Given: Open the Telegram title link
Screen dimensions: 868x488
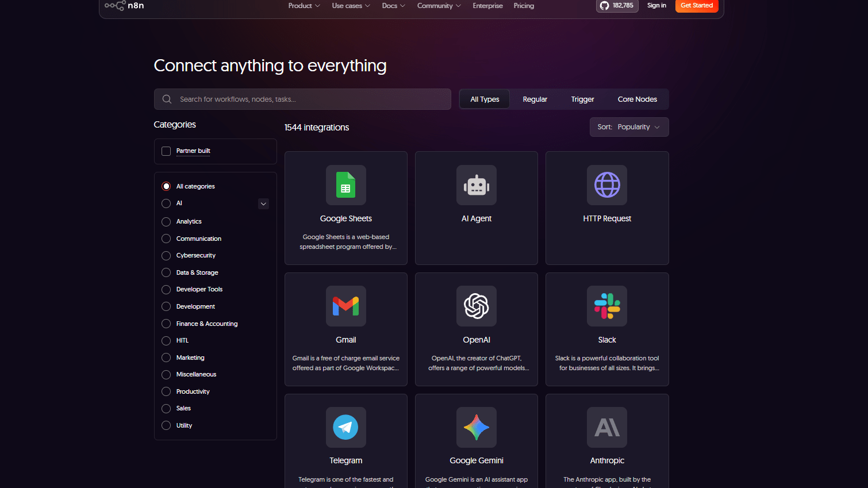Looking at the screenshot, I should click(345, 460).
